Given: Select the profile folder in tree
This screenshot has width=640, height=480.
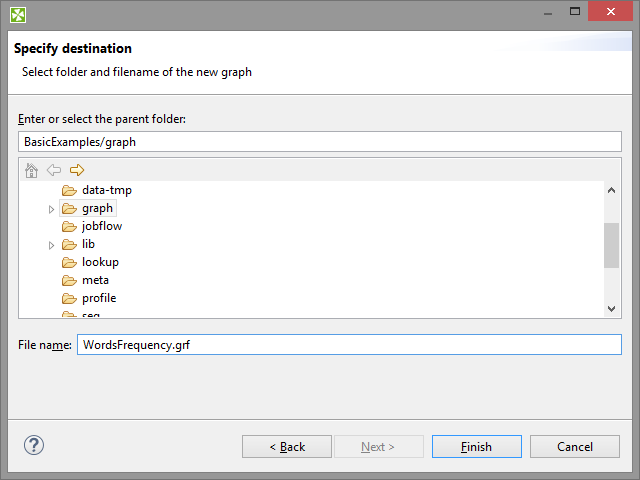Looking at the screenshot, I should click(x=99, y=298).
